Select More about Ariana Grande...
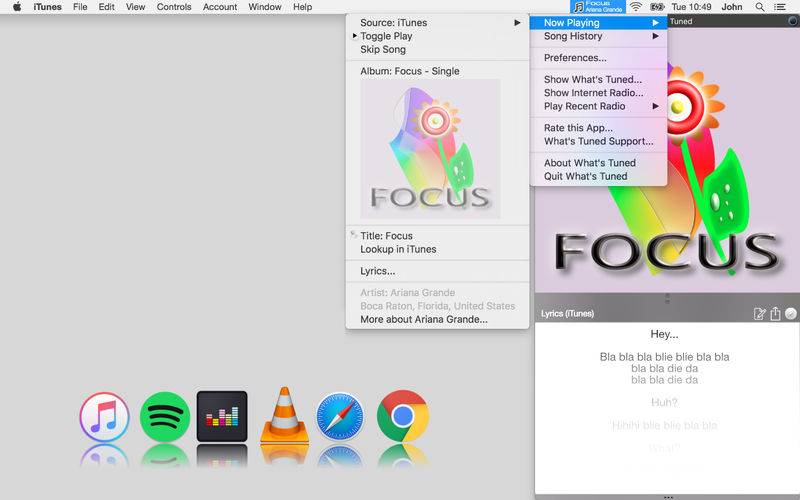Screen dimensions: 800x500 pyautogui.click(x=437, y=319)
